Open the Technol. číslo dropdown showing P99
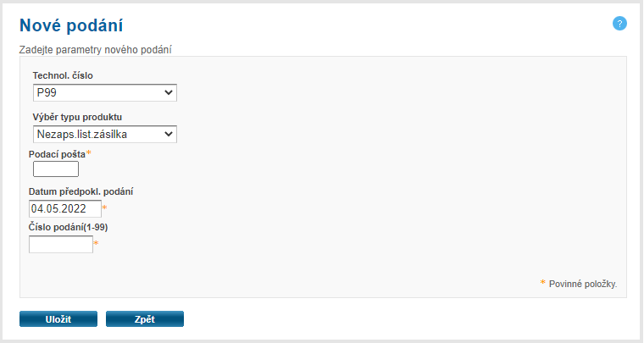Viewport: 644px width, 343px height. (104, 92)
